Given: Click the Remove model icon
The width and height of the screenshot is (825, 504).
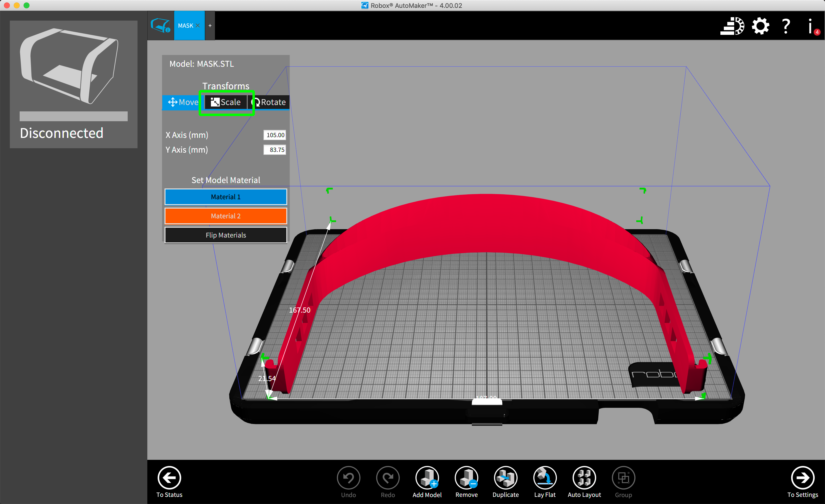Looking at the screenshot, I should pyautogui.click(x=466, y=477).
